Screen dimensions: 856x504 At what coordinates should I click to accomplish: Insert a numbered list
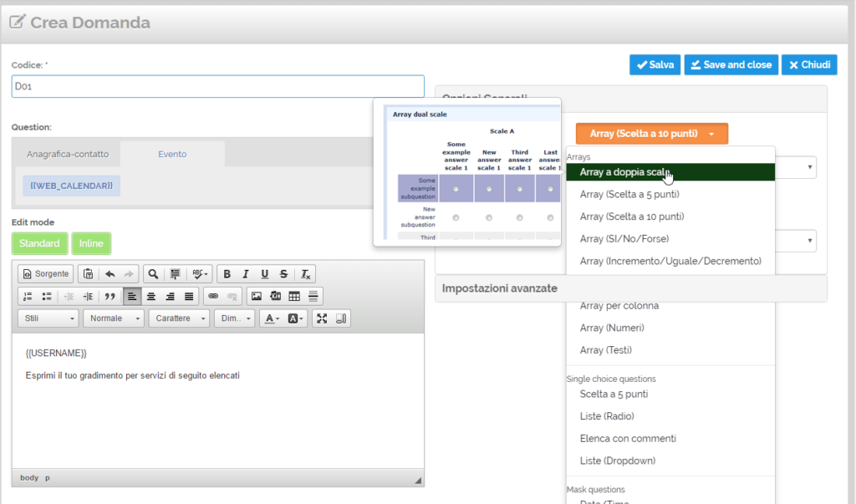28,297
